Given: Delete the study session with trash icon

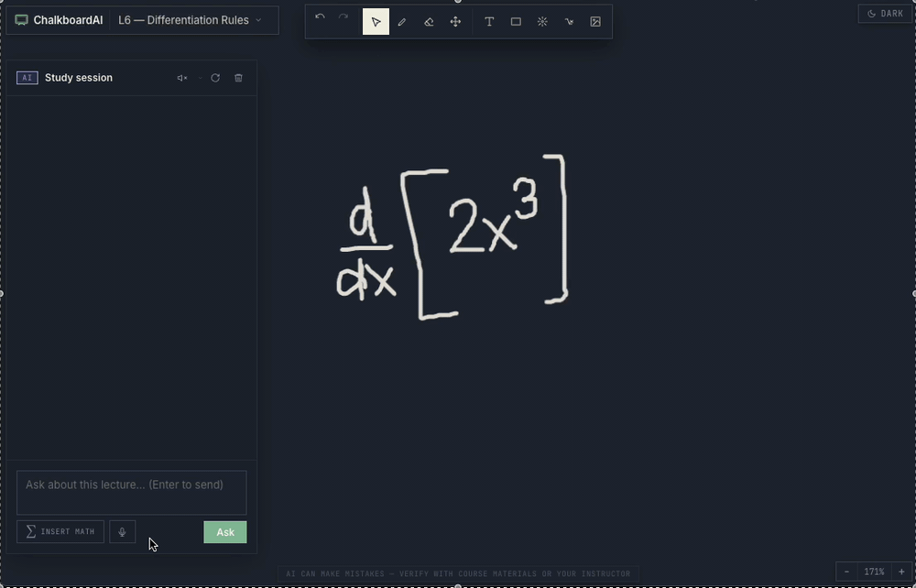Looking at the screenshot, I should tap(238, 78).
